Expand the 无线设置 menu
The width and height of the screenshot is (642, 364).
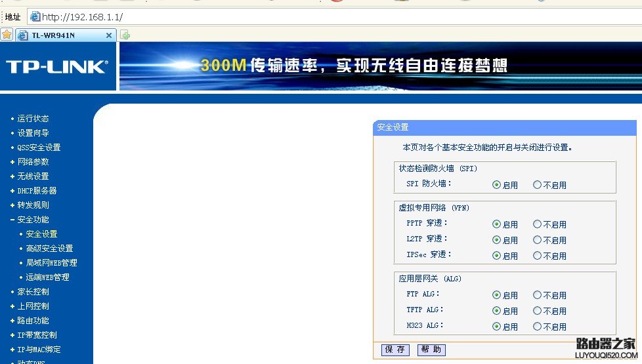pos(33,176)
